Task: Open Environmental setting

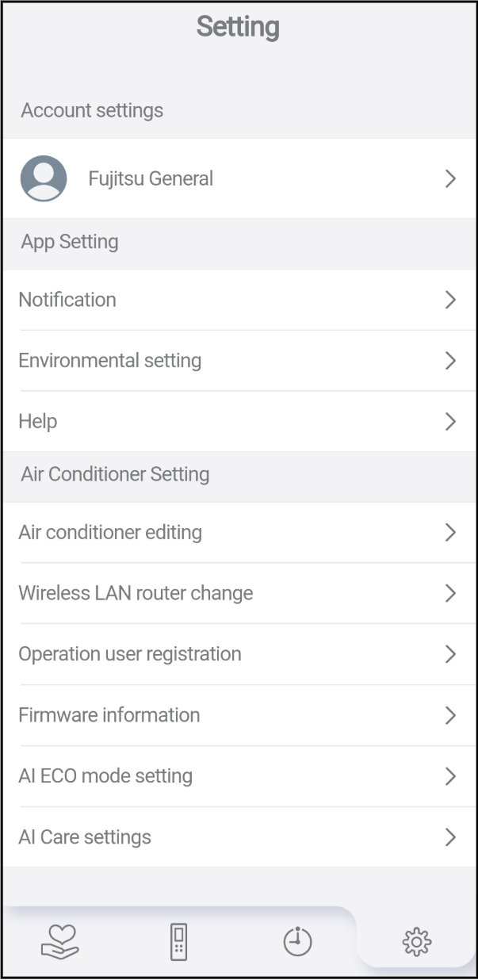Action: [110, 361]
